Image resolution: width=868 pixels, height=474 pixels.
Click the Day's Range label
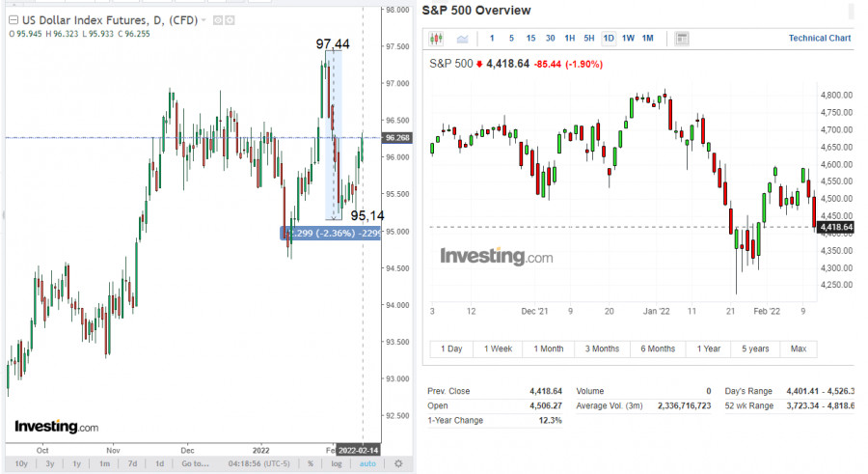(748, 391)
